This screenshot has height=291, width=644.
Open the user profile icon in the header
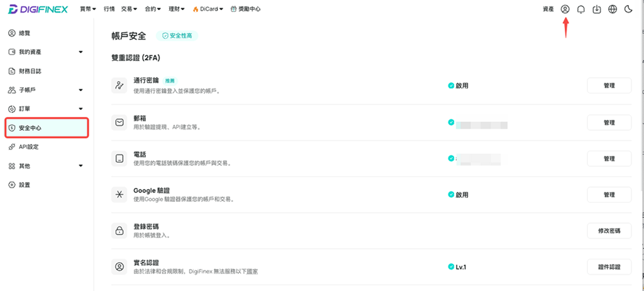coord(565,9)
